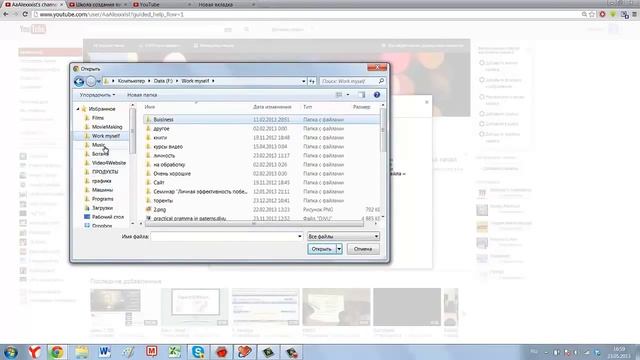Open Microsoft Word from the taskbar
The image size is (640, 360).
(x=104, y=352)
